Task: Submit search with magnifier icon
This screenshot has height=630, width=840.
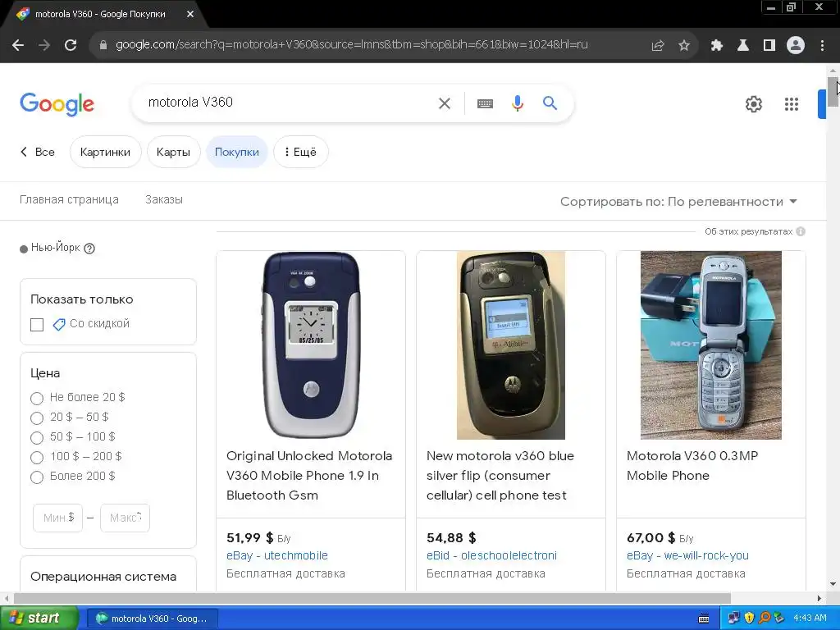Action: coord(550,103)
